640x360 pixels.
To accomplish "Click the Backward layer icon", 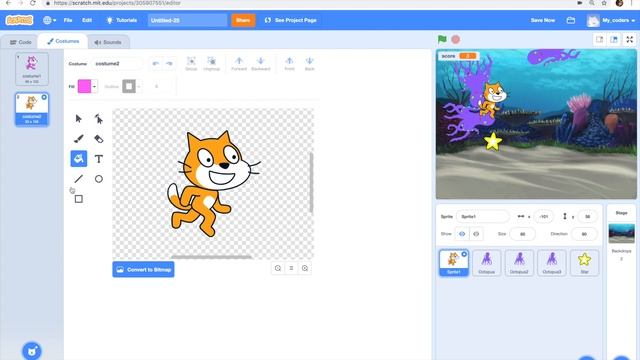I will tap(260, 64).
